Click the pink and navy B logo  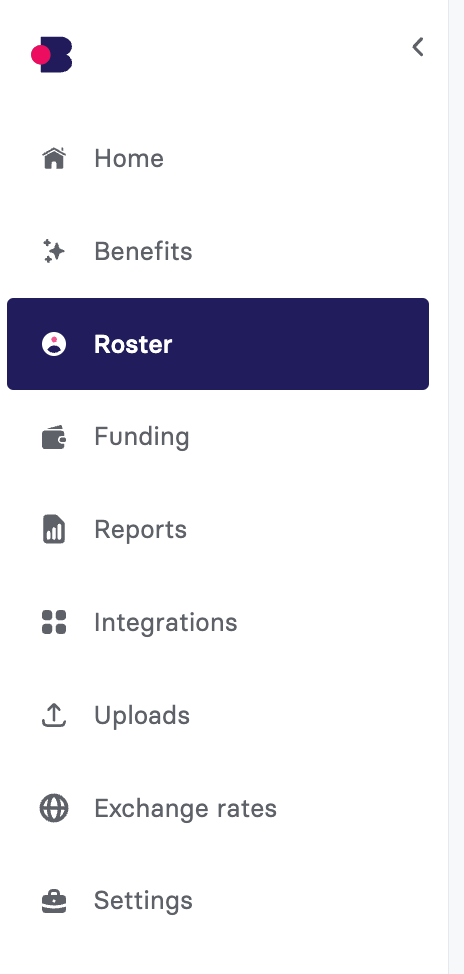[52, 55]
